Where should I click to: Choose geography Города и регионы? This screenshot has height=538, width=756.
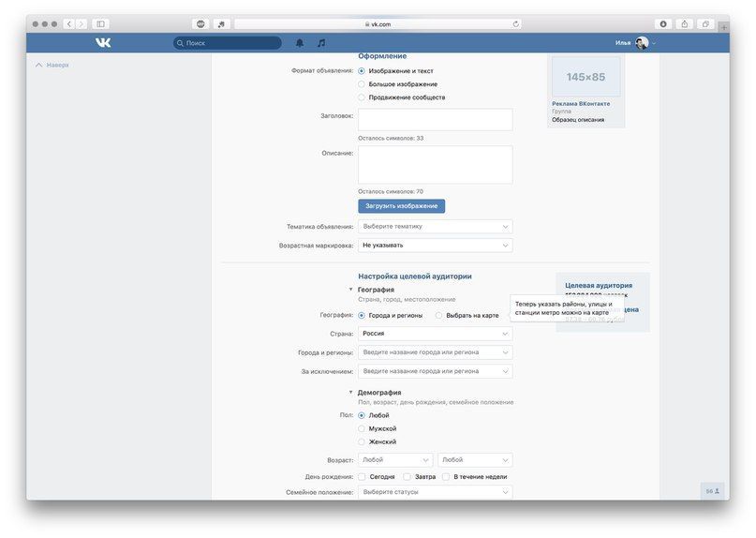pos(362,315)
